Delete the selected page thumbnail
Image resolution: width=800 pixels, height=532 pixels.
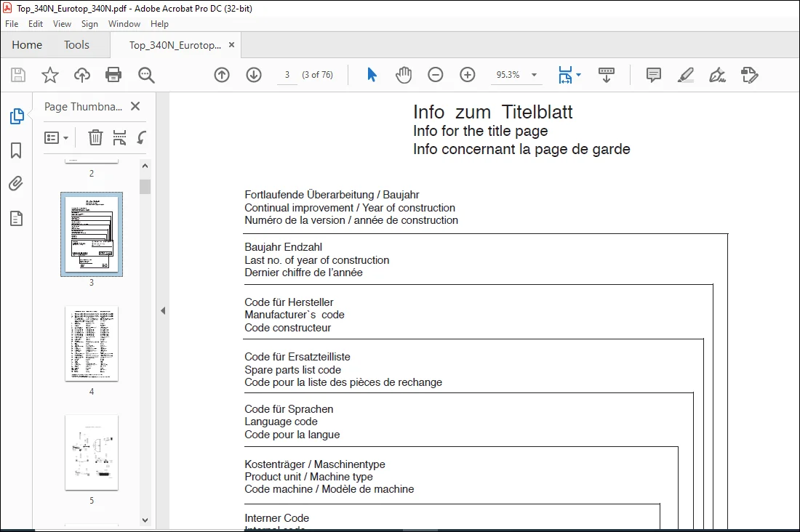95,137
